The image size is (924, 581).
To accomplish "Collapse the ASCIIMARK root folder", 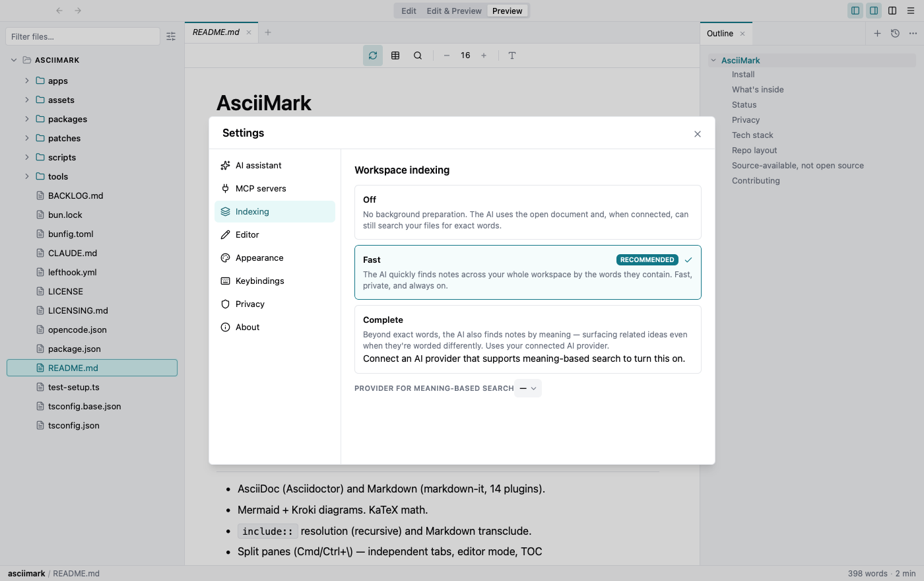I will (x=14, y=60).
